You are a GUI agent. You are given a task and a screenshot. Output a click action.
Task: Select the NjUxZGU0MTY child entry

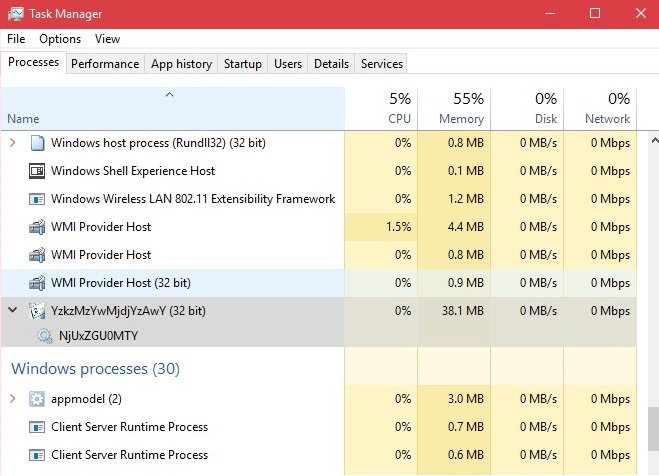point(98,336)
